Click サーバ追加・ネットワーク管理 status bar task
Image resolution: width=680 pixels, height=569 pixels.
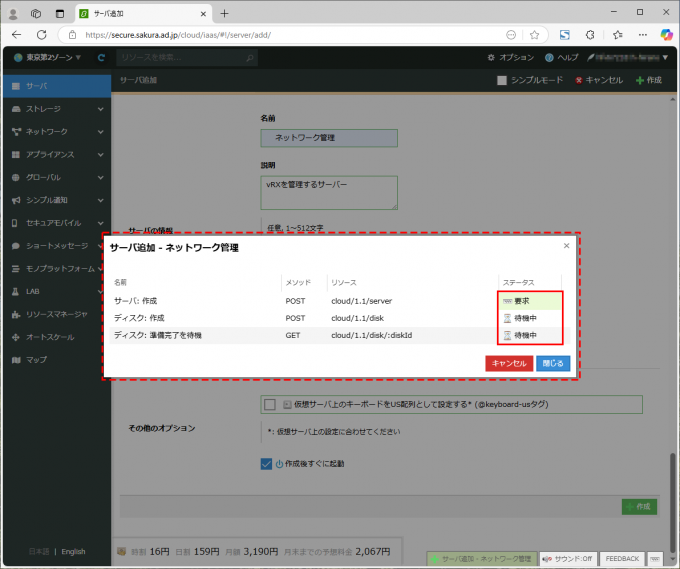coord(481,559)
